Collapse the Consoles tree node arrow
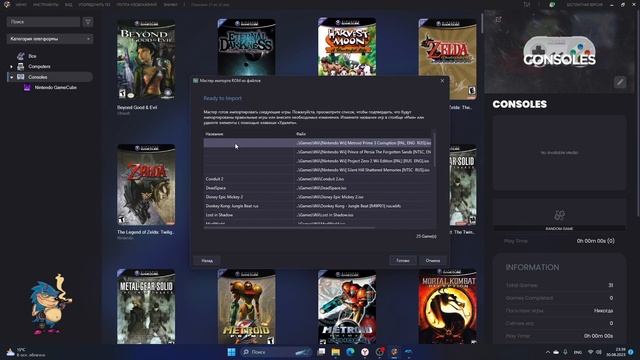Image resolution: width=640 pixels, height=360 pixels. pyautogui.click(x=11, y=77)
